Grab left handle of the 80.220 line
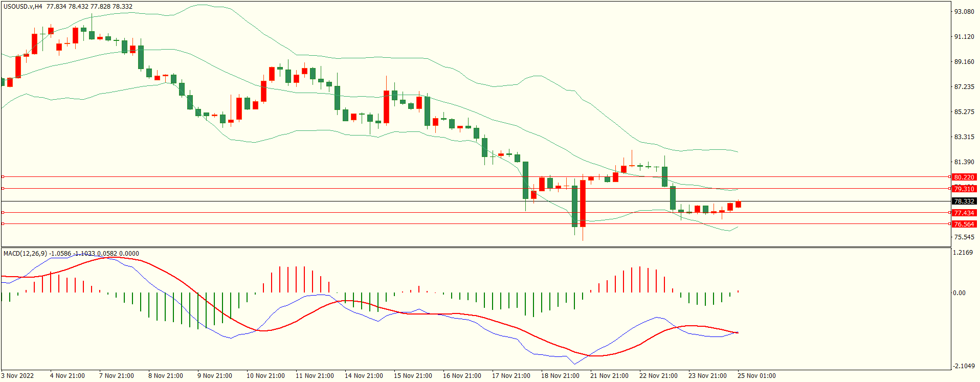Screen dimensions: 980x382 [x=3, y=177]
